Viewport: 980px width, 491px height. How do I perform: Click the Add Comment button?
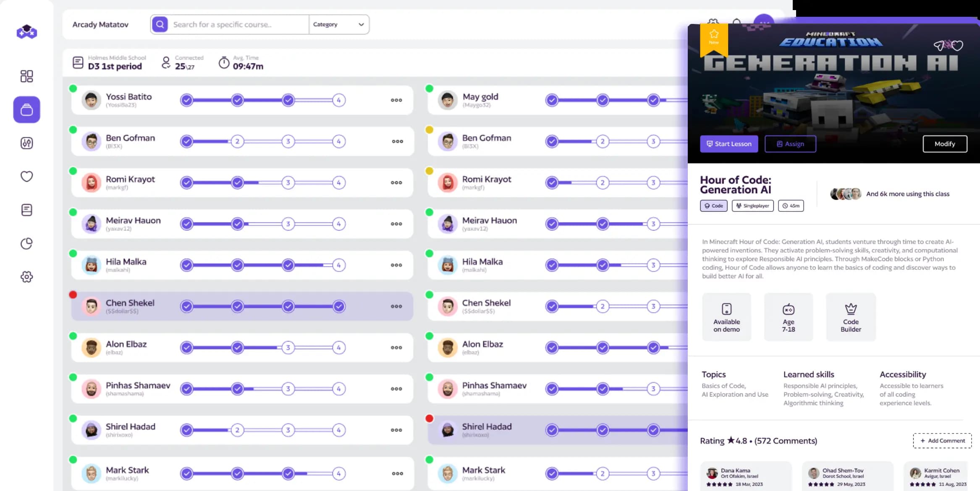[x=942, y=441]
